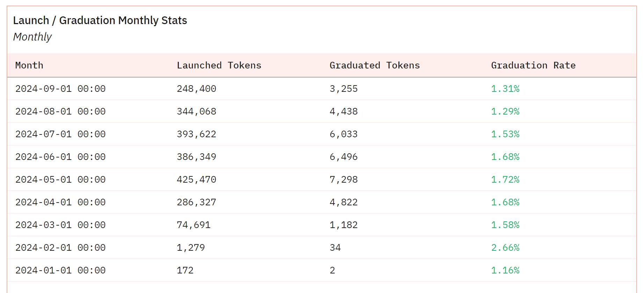Click the April graduation rate 1.68%

click(x=505, y=202)
